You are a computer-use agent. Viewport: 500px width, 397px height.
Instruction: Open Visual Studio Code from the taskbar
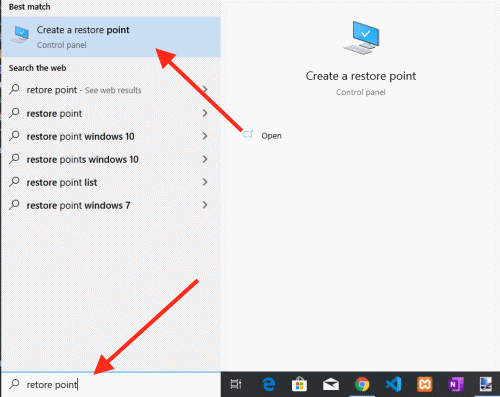tap(393, 384)
